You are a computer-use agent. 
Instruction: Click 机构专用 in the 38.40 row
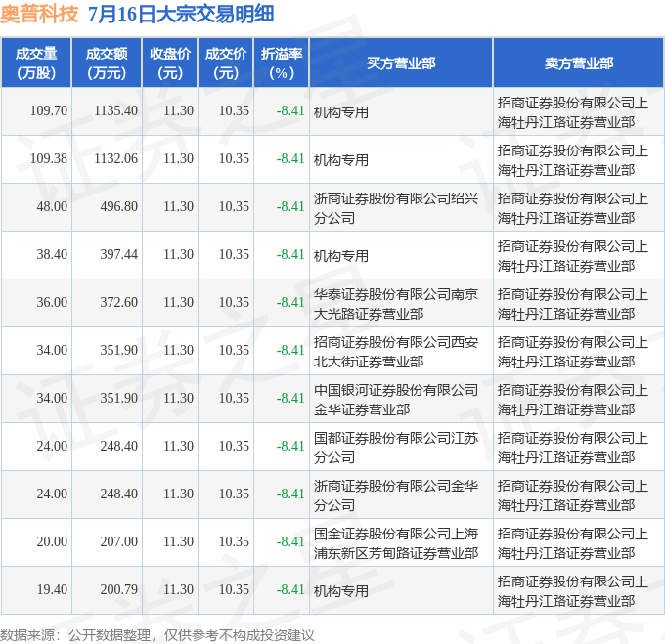point(341,256)
